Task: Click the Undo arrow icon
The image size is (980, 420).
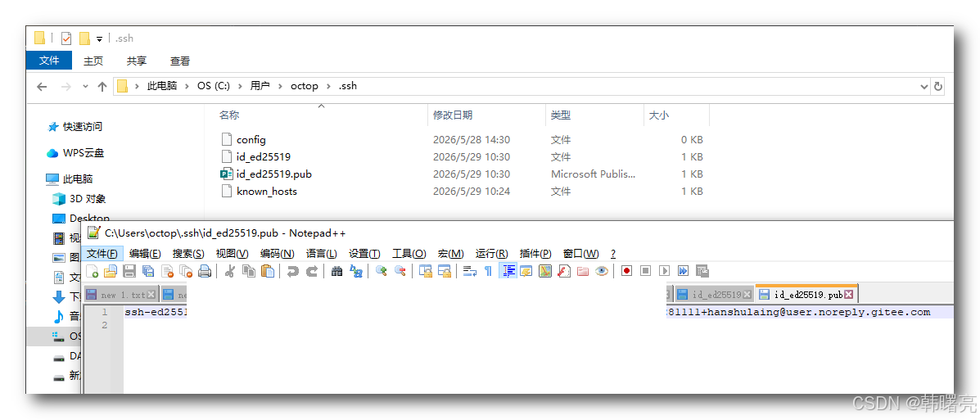Action: [x=292, y=271]
